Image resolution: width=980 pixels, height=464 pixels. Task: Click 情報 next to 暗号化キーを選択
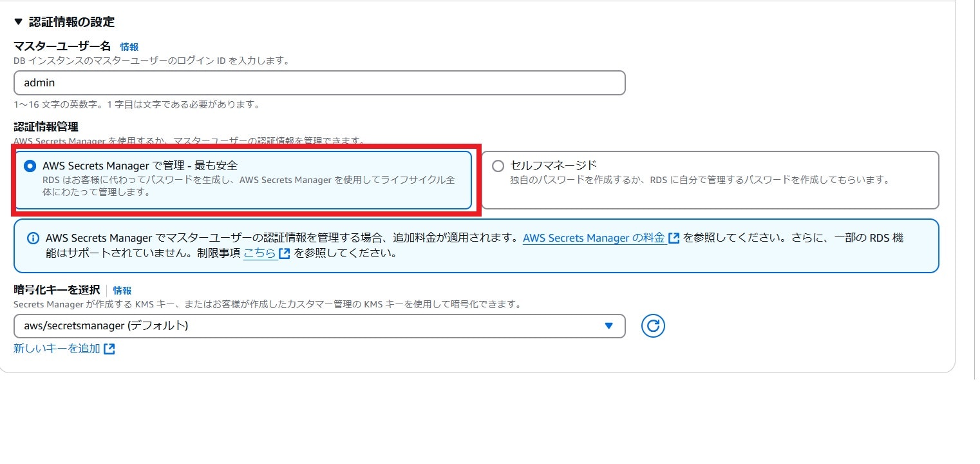click(124, 290)
